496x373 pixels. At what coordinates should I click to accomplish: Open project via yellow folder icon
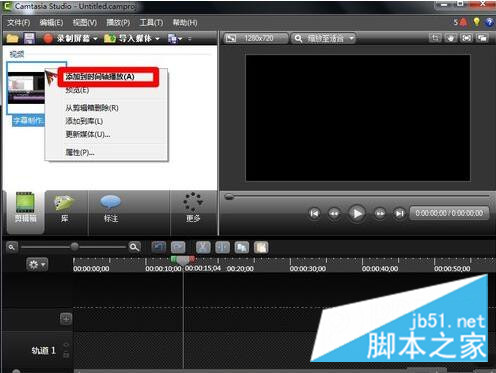click(x=12, y=39)
